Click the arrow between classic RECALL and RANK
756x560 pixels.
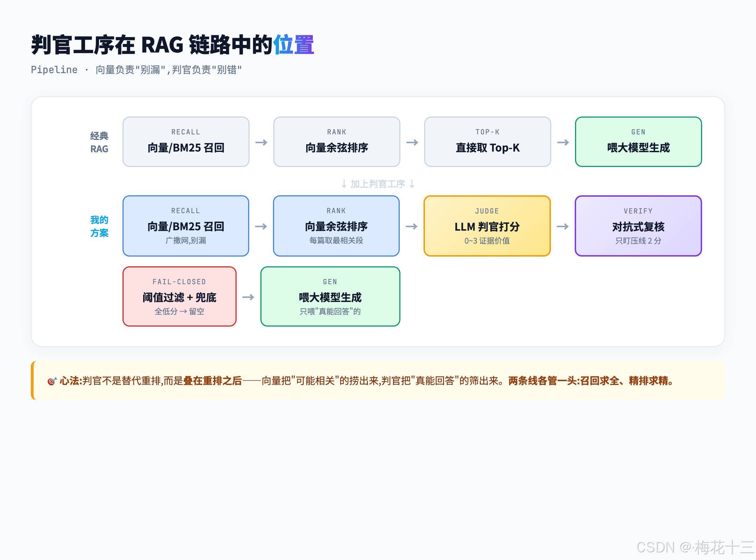coord(261,142)
